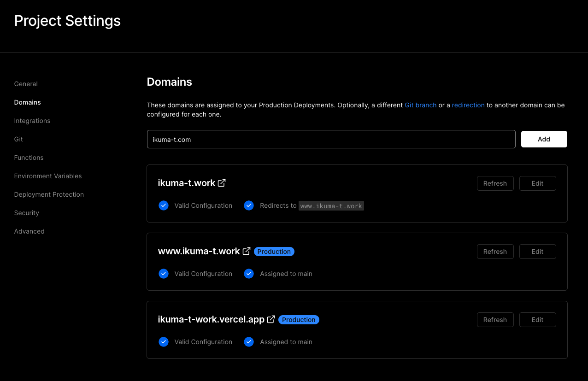The height and width of the screenshot is (381, 588).
Task: Follow the Git branch link
Action: coord(420,105)
